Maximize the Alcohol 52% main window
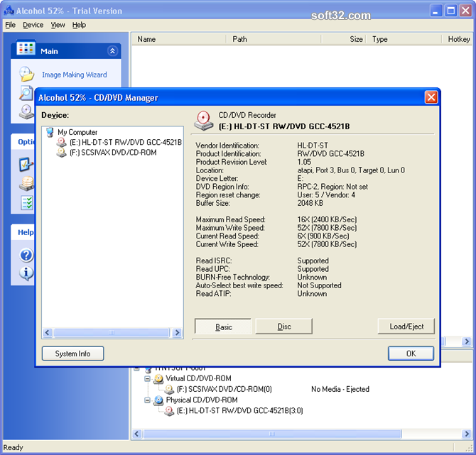Image resolution: width=476 pixels, height=455 pixels. pos(451,11)
